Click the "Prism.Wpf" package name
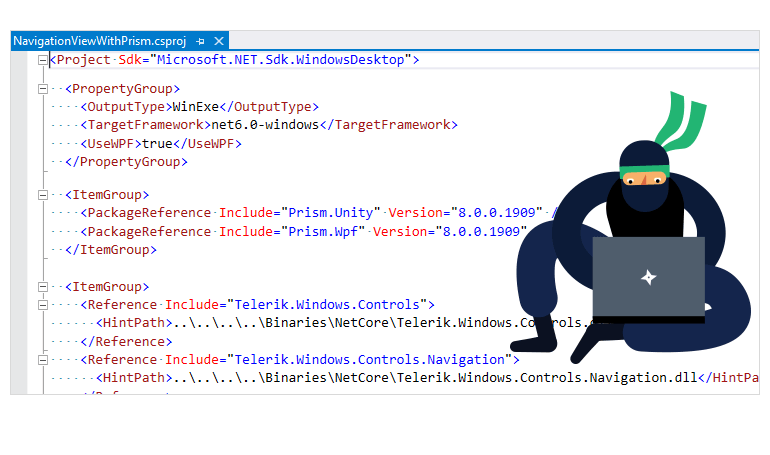This screenshot has height=455, width=770. click(323, 231)
